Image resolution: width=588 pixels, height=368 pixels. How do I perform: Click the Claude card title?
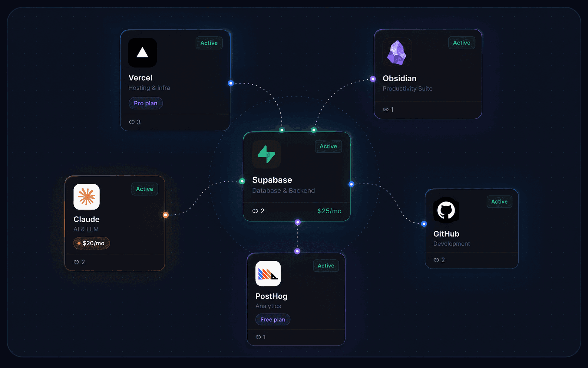(87, 219)
